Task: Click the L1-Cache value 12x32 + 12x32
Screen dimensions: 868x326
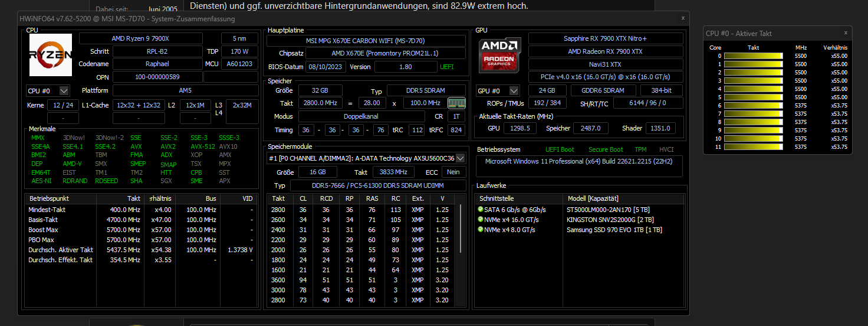Action: (139, 105)
